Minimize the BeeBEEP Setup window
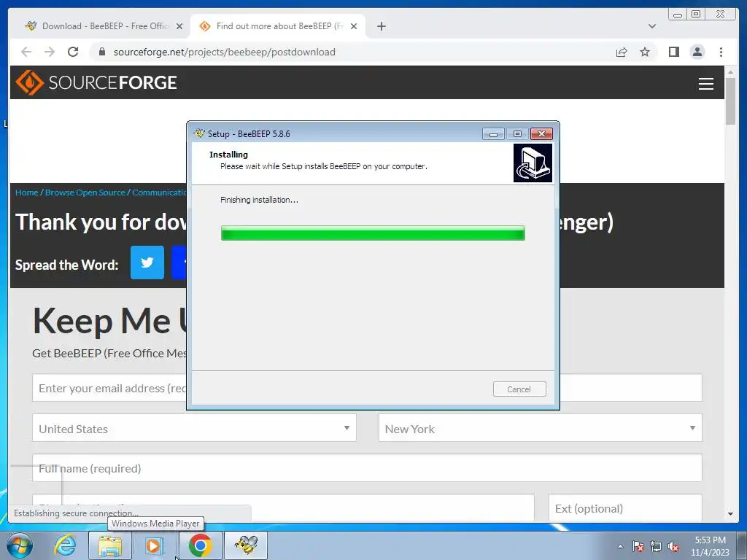The image size is (747, 560). click(x=493, y=134)
